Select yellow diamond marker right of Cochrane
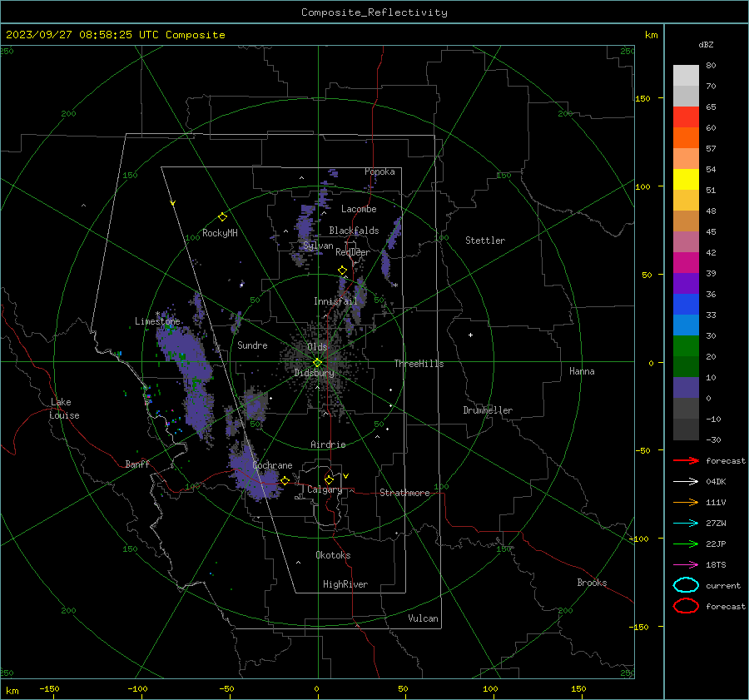The height and width of the screenshot is (700, 749). [285, 481]
